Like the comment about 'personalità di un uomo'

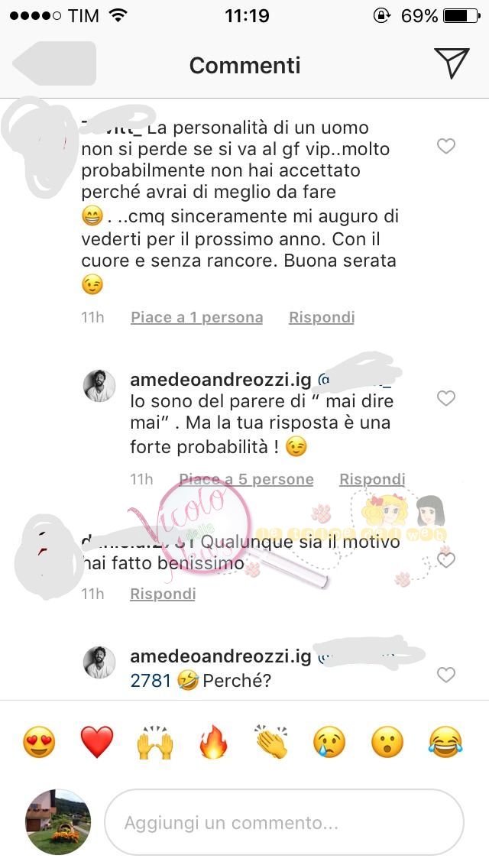point(445,146)
